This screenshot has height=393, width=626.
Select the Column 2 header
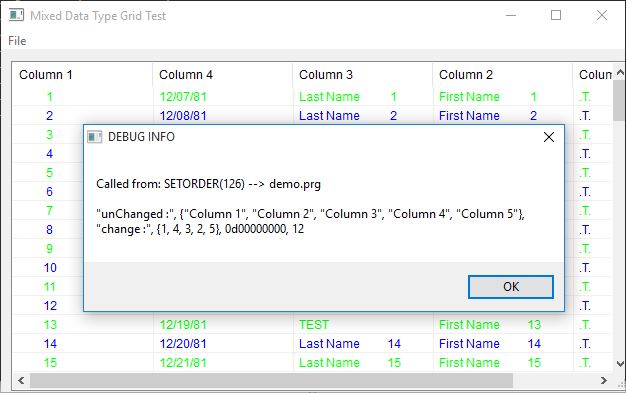(x=503, y=75)
